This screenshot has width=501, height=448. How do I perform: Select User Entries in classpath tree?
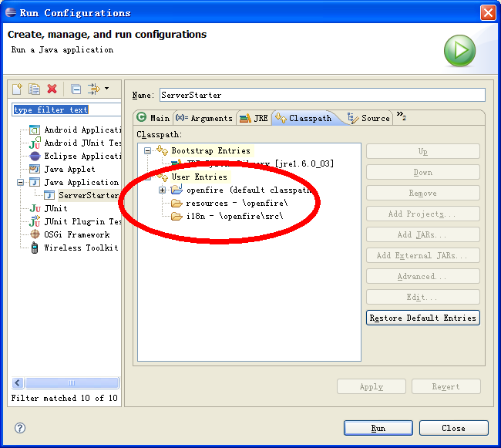pos(199,177)
